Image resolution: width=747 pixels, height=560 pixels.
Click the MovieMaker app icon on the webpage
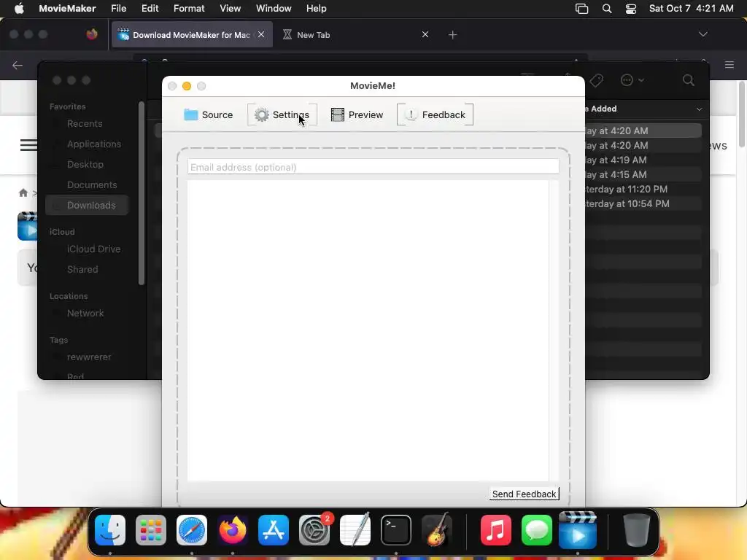[x=28, y=226]
